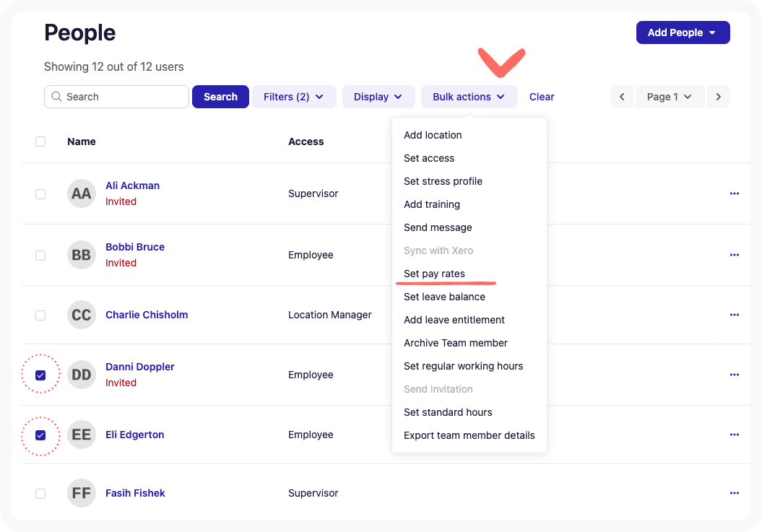Open the Display dropdown

pos(378,97)
